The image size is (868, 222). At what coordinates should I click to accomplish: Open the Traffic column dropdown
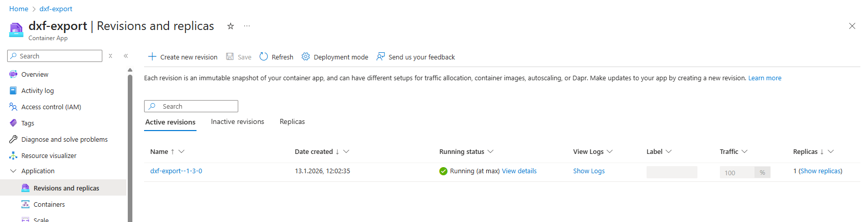click(745, 151)
